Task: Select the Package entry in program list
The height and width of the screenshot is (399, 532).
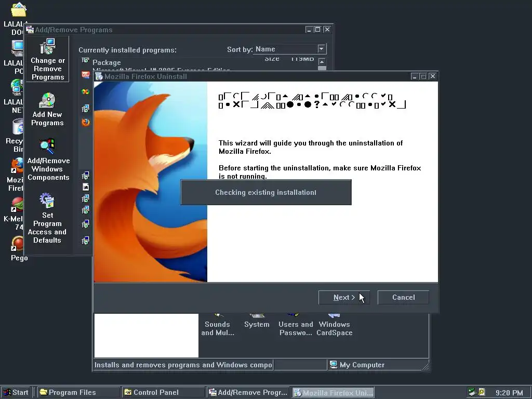Action: pos(106,62)
